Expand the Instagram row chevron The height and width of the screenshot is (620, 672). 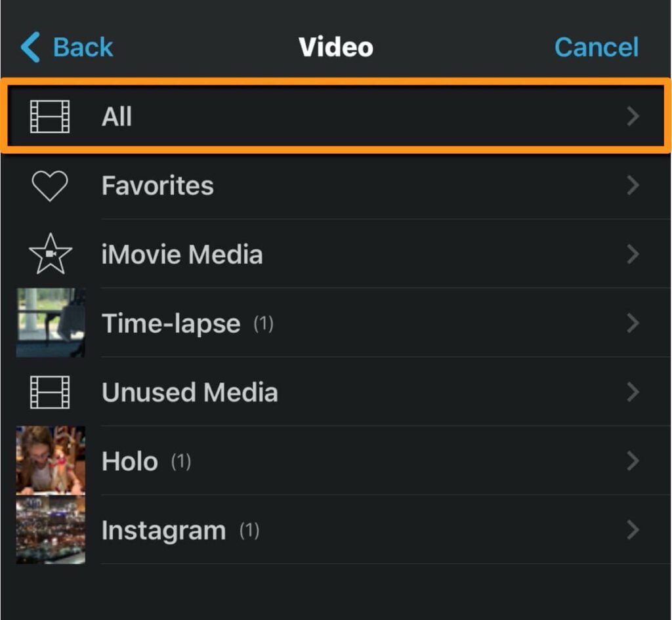click(632, 529)
